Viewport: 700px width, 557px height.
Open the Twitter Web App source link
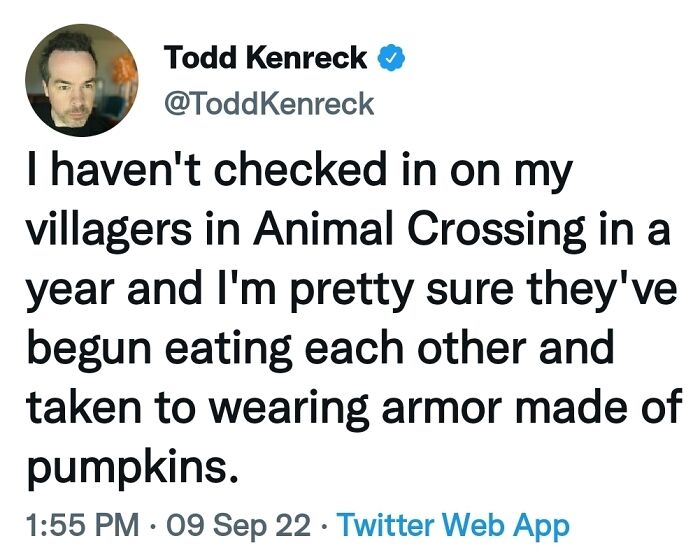tap(452, 526)
